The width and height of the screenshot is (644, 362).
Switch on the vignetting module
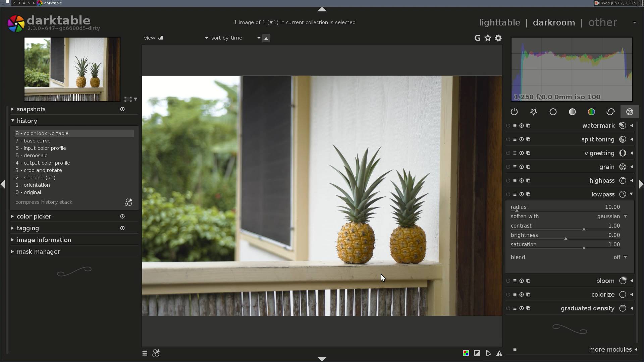[x=508, y=153]
